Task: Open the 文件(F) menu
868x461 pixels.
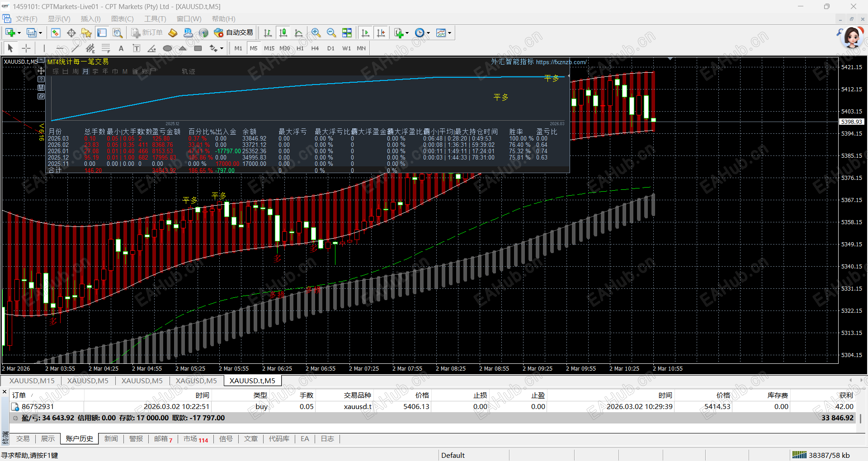Action: click(x=26, y=19)
